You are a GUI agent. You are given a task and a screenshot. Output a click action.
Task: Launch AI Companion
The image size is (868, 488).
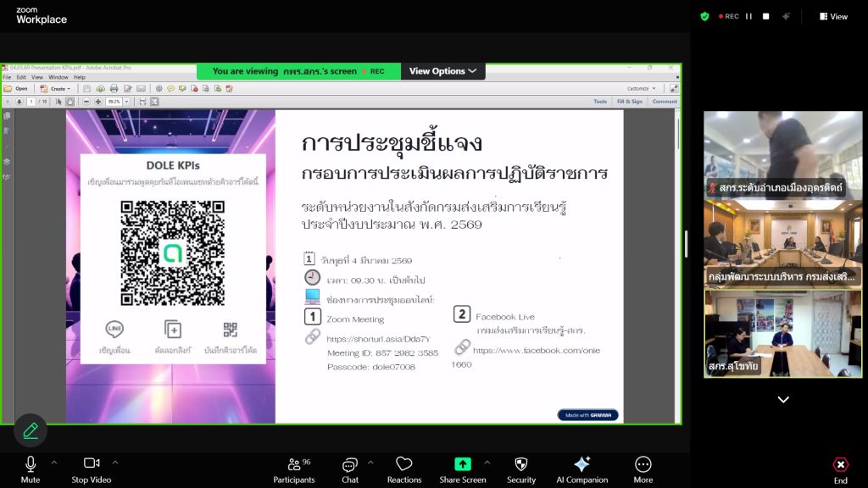coord(581,469)
